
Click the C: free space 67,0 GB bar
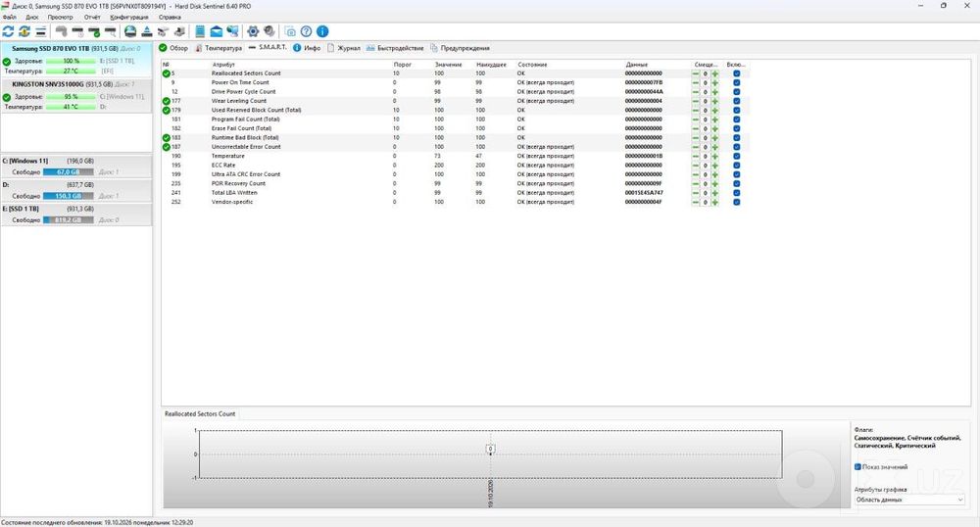[x=69, y=171]
